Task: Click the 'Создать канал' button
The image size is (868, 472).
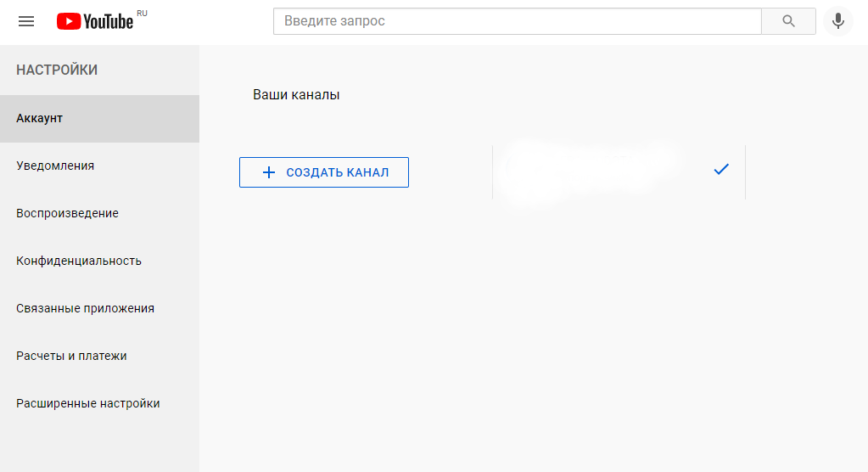Action: click(x=324, y=172)
